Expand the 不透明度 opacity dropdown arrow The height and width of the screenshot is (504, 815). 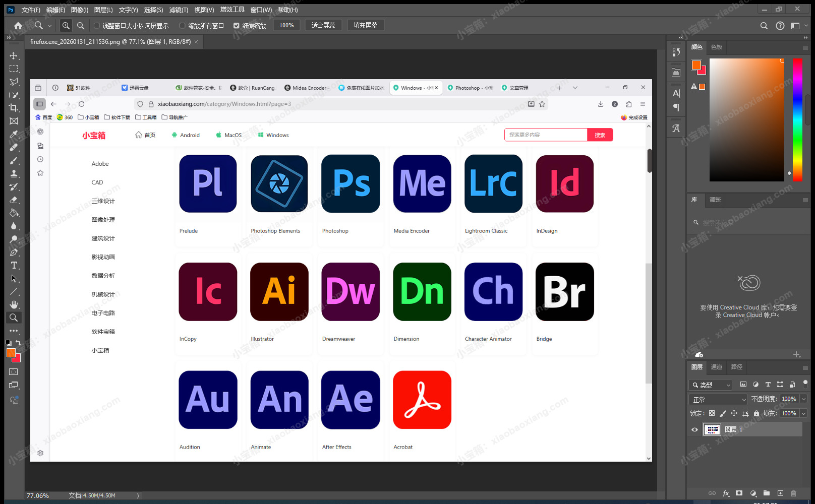tap(803, 399)
